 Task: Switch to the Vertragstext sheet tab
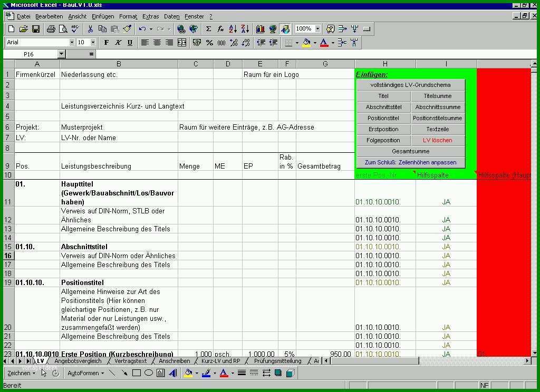pos(131,361)
